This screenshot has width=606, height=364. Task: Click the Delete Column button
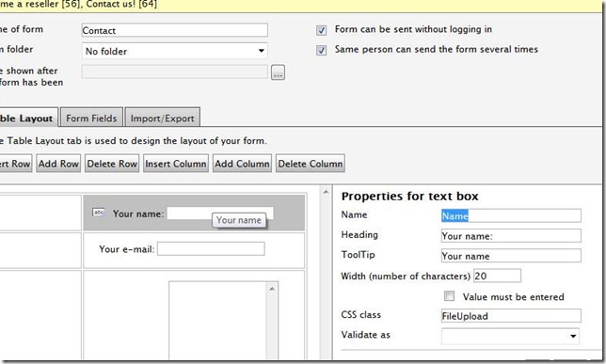tap(311, 164)
